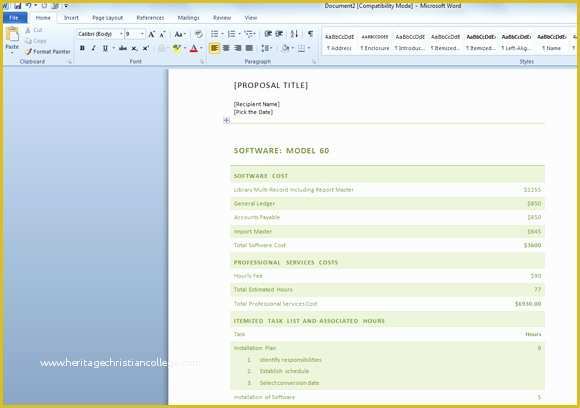Click the [Recipient Name] placeholder
Screen dimensions: 580x408
click(x=257, y=104)
